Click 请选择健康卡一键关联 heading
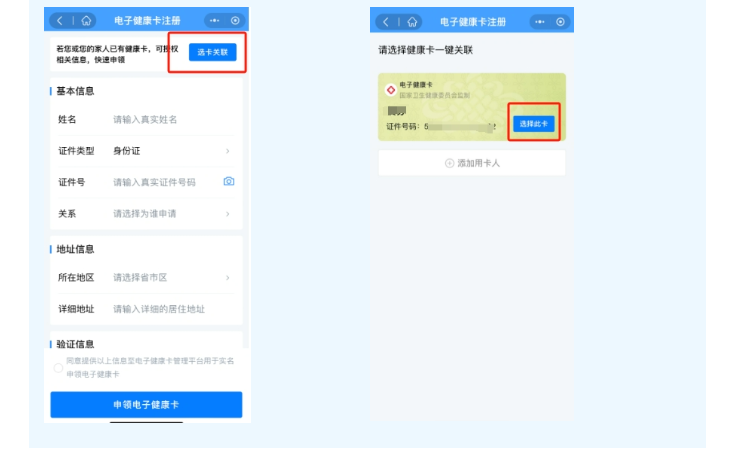The image size is (742, 462). pyautogui.click(x=425, y=50)
